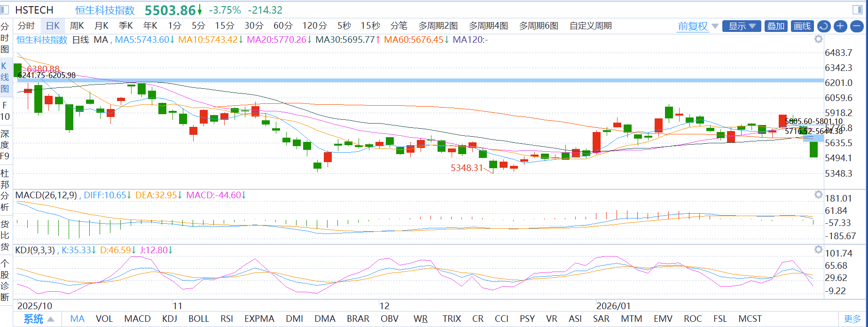868x327 pixels.
Task: Click the circular refresh/reset chart icon
Action: pos(823,26)
